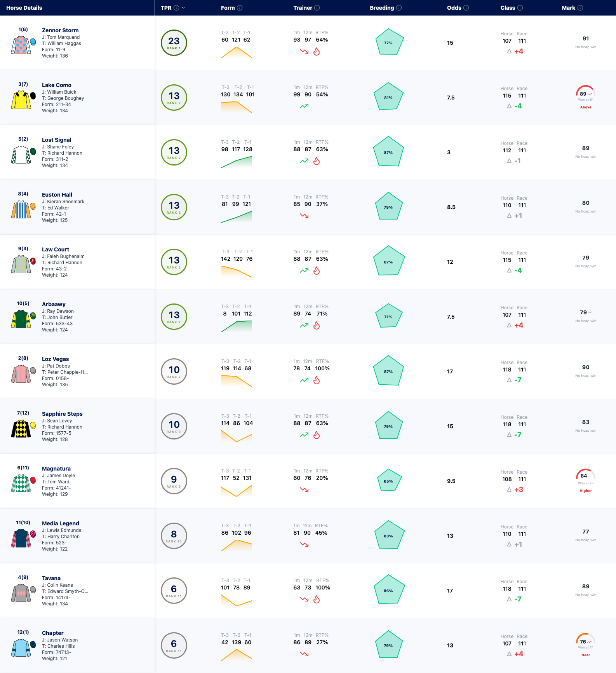This screenshot has height=673, width=616.
Task: Click the Breeding column info icon
Action: pos(399,8)
